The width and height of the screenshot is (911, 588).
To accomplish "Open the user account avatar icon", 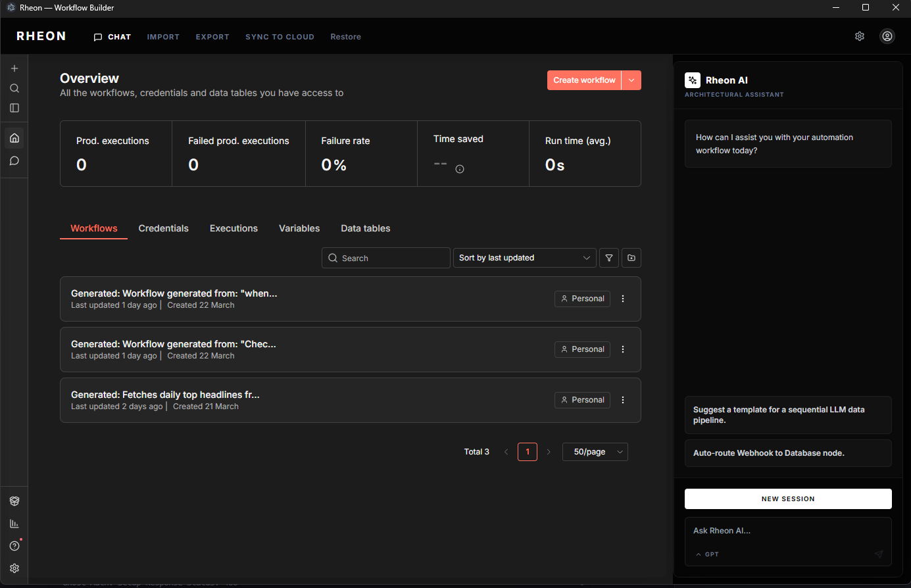I will [x=887, y=36].
